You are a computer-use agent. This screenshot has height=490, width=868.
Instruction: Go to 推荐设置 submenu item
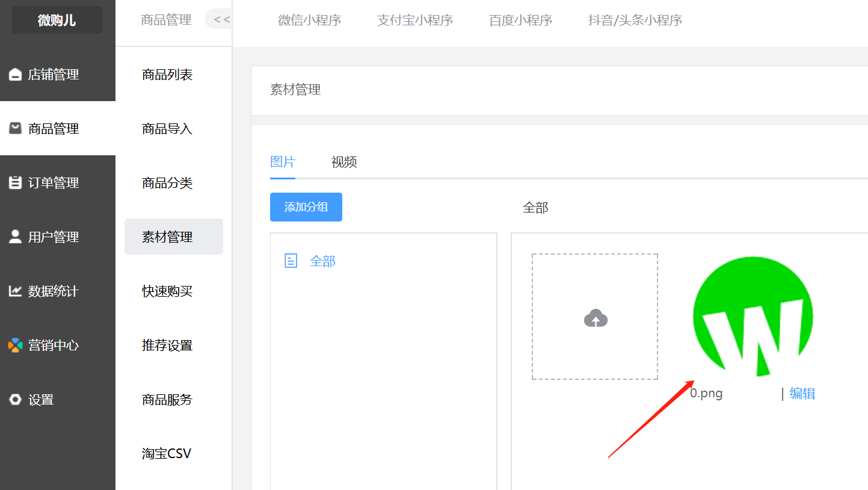167,346
